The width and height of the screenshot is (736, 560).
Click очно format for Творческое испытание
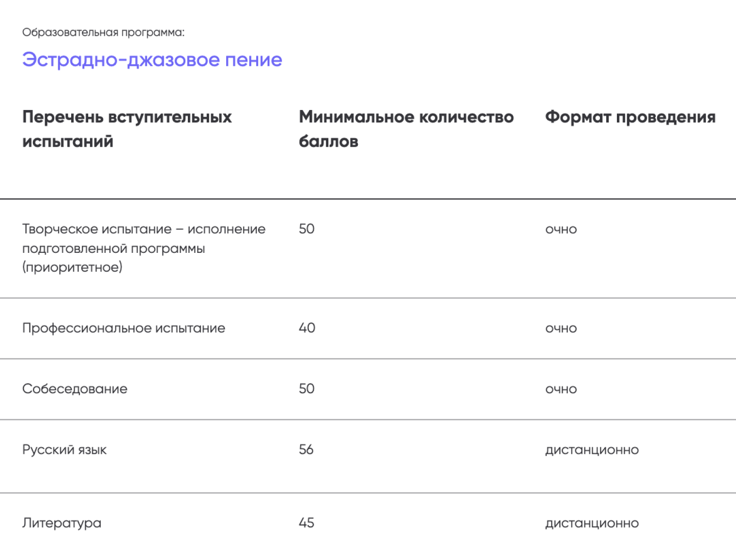(x=561, y=229)
